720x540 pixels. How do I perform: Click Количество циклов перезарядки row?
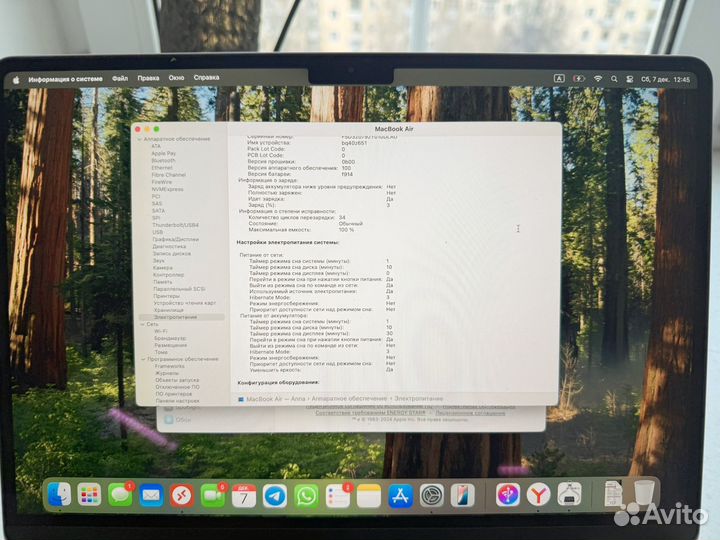coord(297,218)
